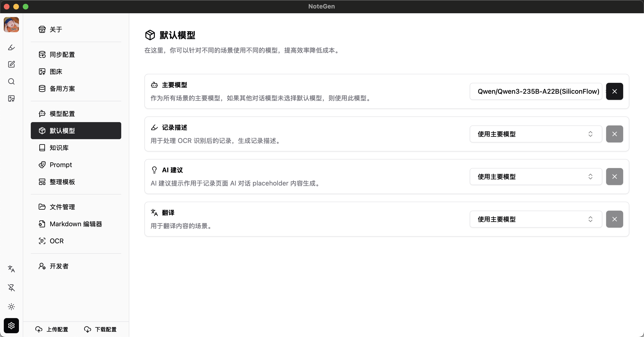Open the 文件管理 settings section
This screenshot has height=337, width=644.
click(76, 207)
